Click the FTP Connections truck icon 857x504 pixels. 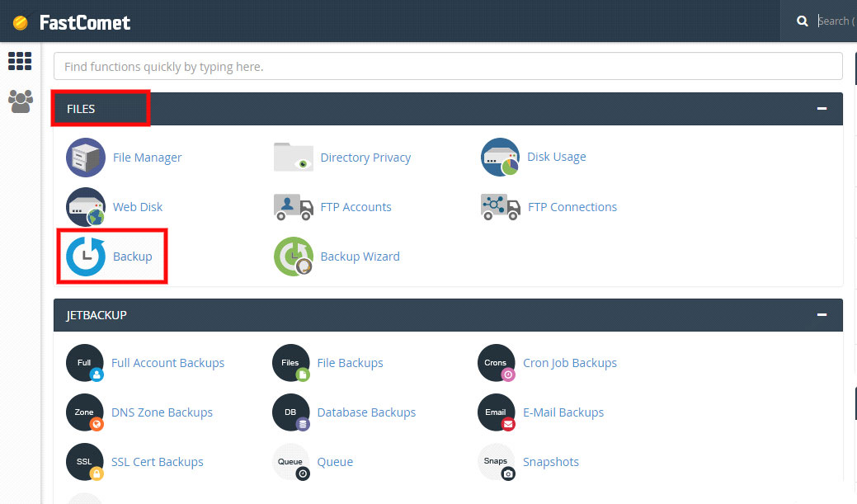pyautogui.click(x=501, y=206)
